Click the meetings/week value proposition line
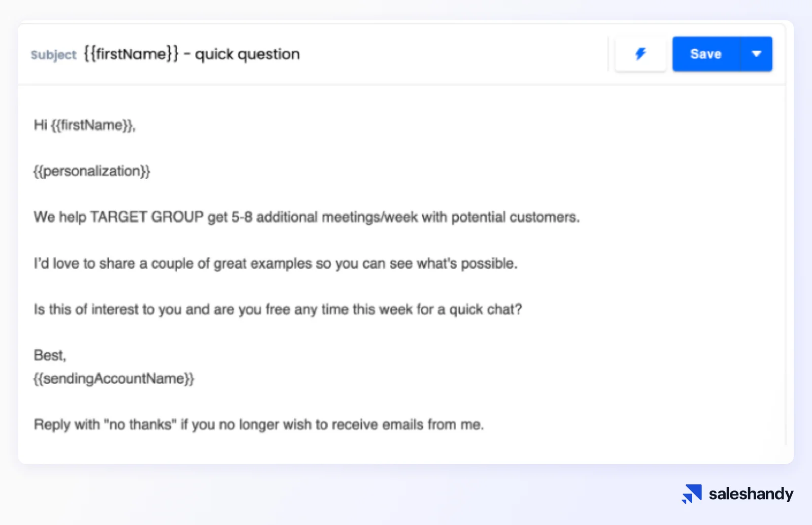Viewport: 812px width, 525px height. pos(306,217)
